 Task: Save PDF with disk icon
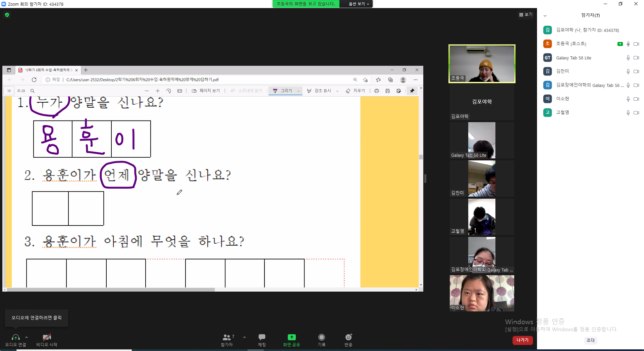pyautogui.click(x=388, y=91)
